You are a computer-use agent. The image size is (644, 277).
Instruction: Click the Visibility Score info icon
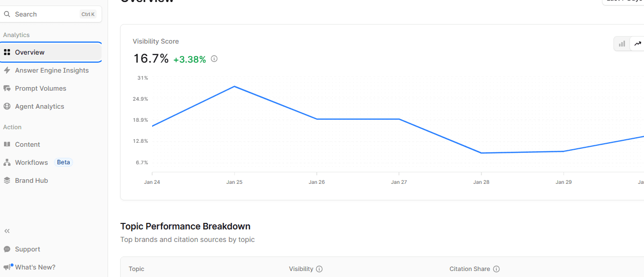click(x=214, y=59)
